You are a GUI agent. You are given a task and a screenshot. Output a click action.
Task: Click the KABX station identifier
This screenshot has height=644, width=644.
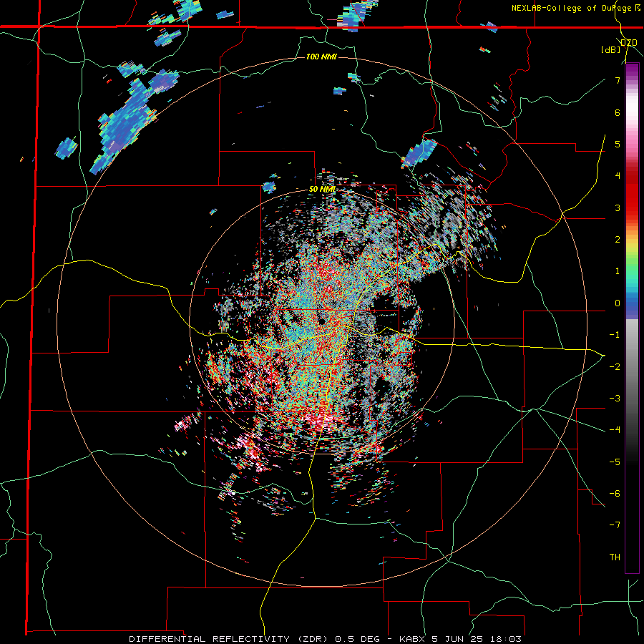pyautogui.click(x=411, y=639)
